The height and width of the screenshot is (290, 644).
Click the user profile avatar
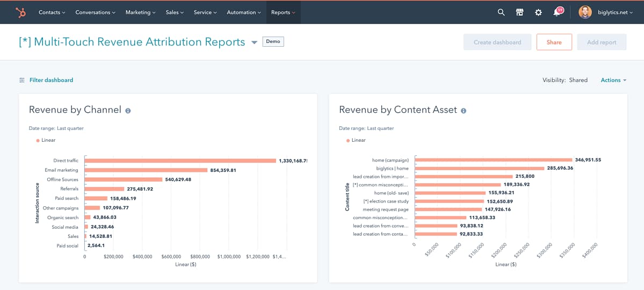tap(585, 12)
